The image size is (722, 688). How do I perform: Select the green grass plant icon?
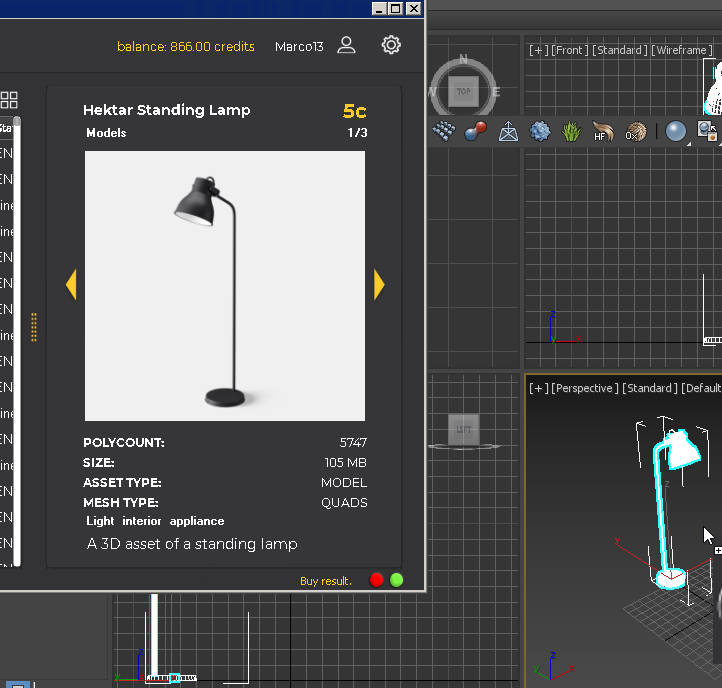click(571, 131)
